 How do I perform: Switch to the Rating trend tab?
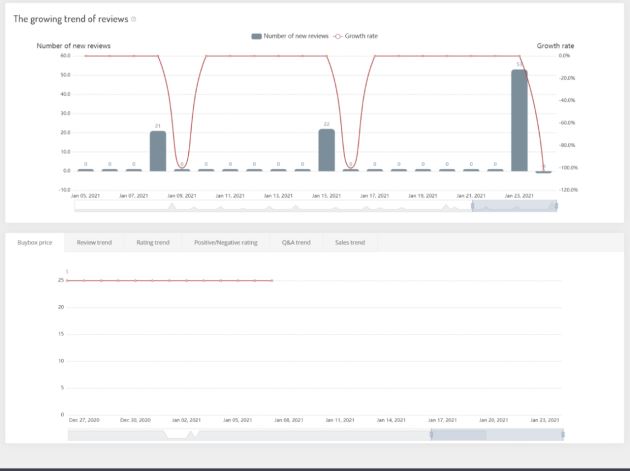[153, 243]
